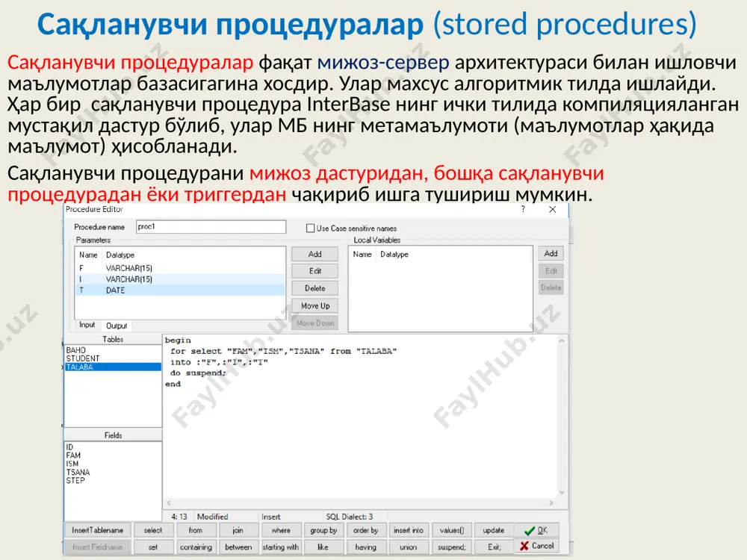Viewport: 747px width, 560px height.
Task: Click Local Variables Datatype column header
Action: click(394, 255)
